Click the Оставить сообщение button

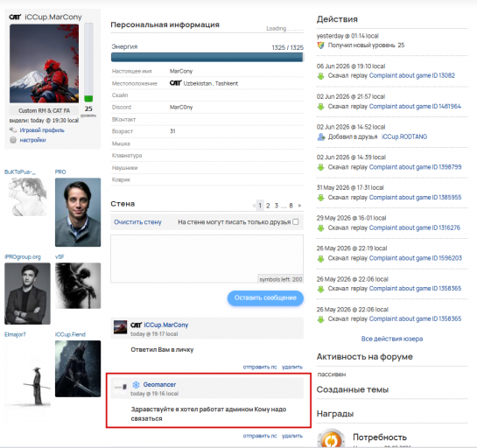(265, 298)
